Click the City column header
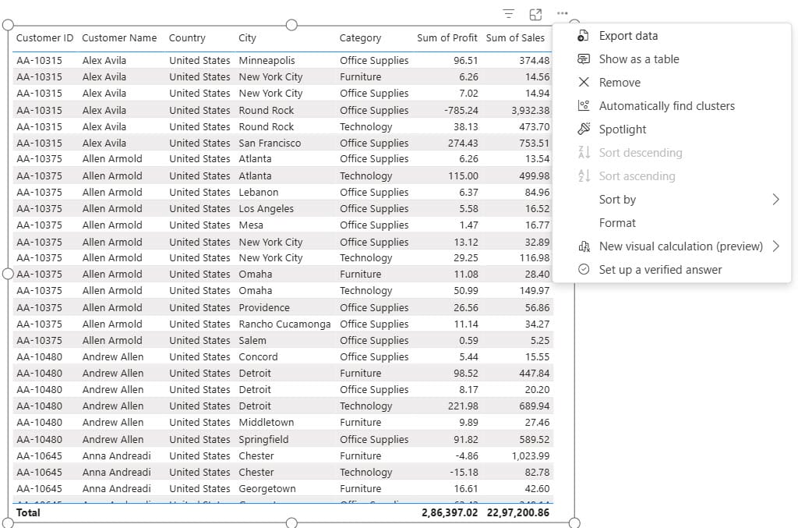Viewport: 812px width, 528px height. 247,37
